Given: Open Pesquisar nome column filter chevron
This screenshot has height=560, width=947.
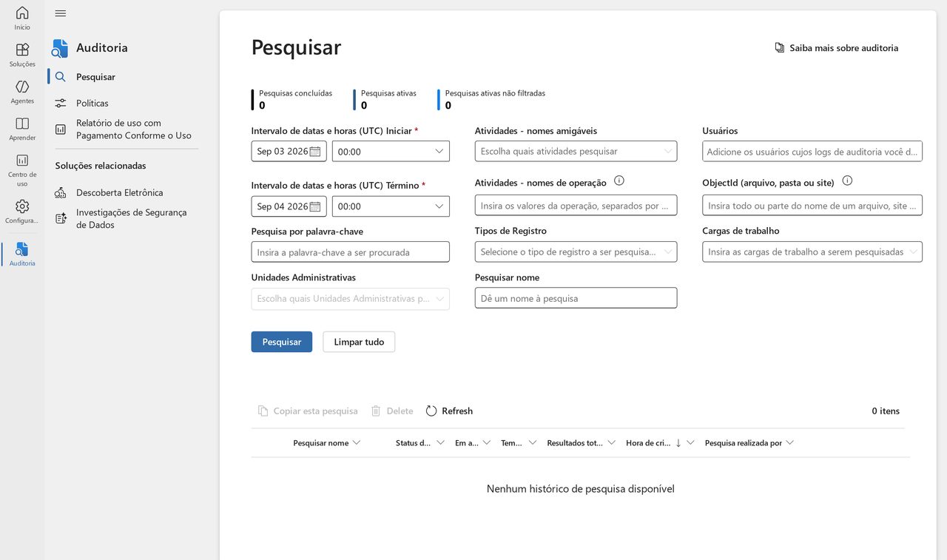Looking at the screenshot, I should click(x=357, y=442).
